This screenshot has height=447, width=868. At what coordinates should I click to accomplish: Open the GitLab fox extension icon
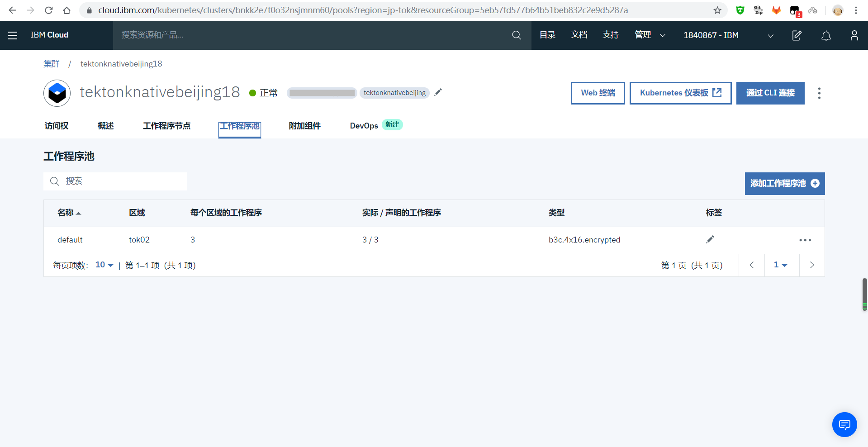776,10
